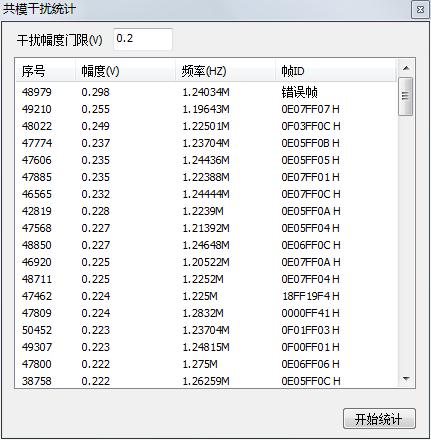Click the scrollbar up arrow
This screenshot has width=431, height=440.
coord(406,68)
